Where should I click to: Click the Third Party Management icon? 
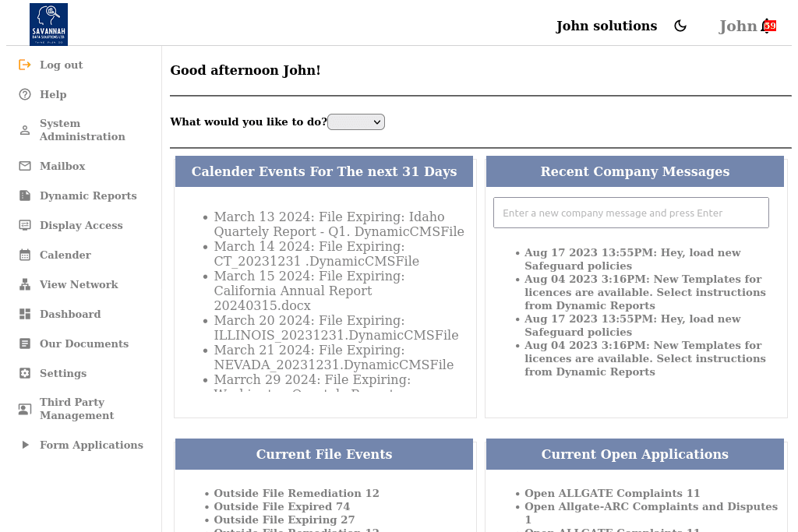(x=24, y=409)
